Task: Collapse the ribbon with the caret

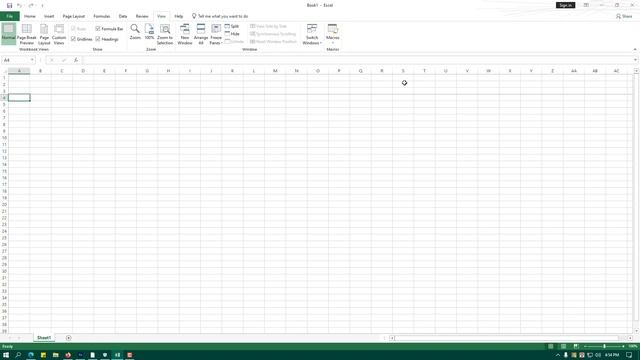Action: tap(635, 49)
